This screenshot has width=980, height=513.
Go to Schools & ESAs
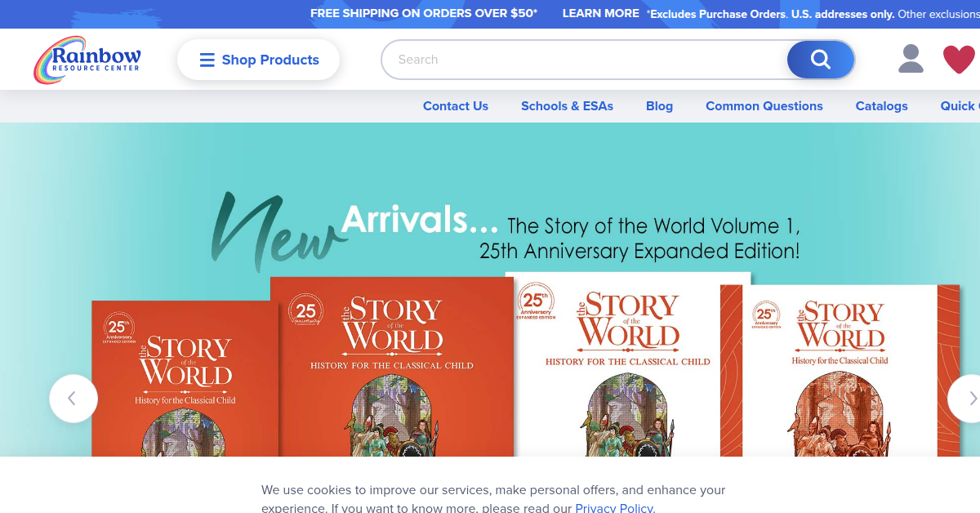[x=567, y=106]
